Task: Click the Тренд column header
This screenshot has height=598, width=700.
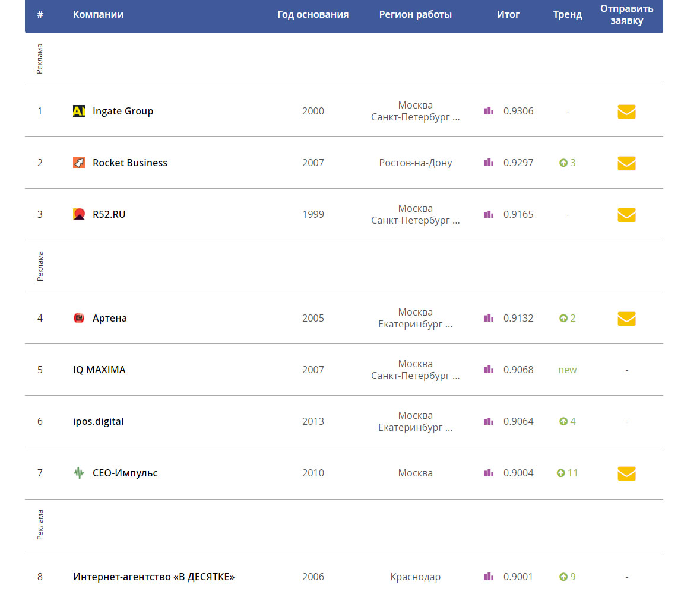Action: pos(568,14)
